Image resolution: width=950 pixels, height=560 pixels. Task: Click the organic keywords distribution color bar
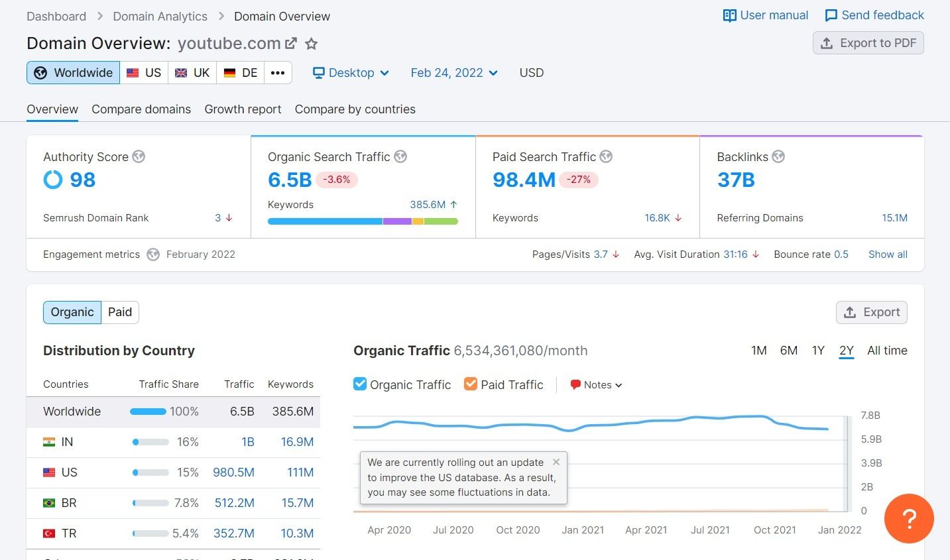(x=363, y=221)
